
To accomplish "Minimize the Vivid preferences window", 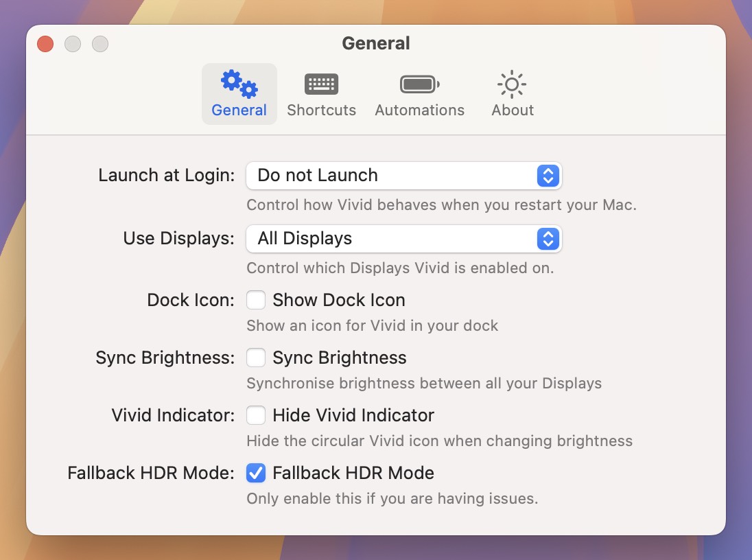I will 73,43.
